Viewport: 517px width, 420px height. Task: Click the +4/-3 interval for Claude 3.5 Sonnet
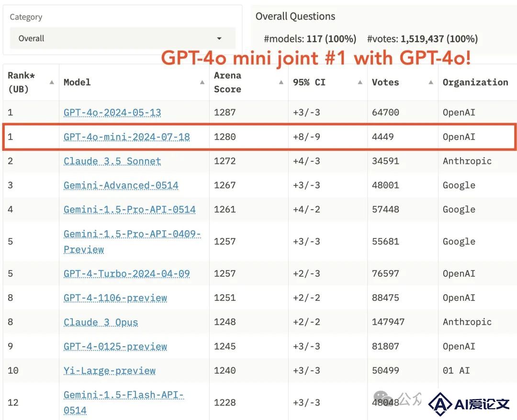pos(306,161)
